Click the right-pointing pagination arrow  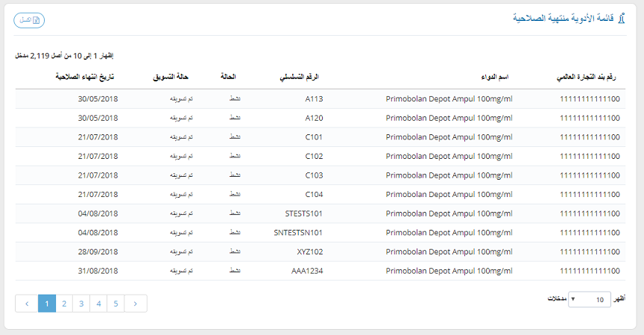tap(136, 304)
